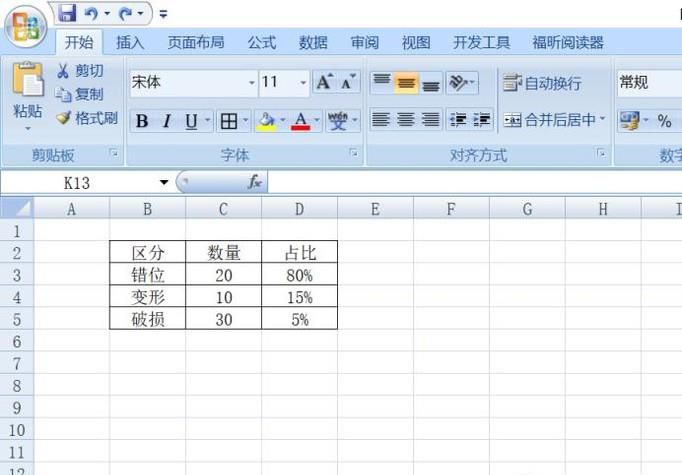Open the Undo history dropdown arrow
The width and height of the screenshot is (682, 475).
[107, 14]
